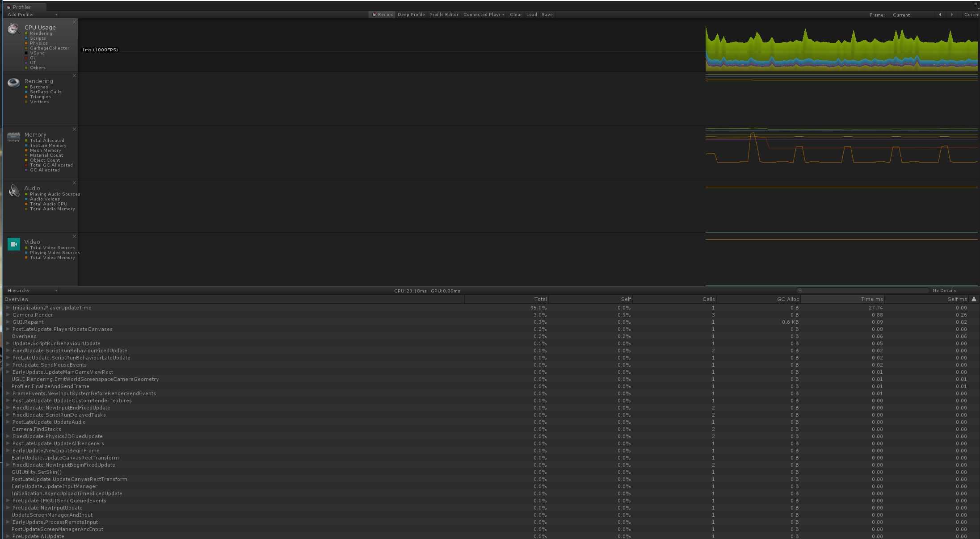
Task: Select the Audio speaker icon
Action: pyautogui.click(x=13, y=190)
